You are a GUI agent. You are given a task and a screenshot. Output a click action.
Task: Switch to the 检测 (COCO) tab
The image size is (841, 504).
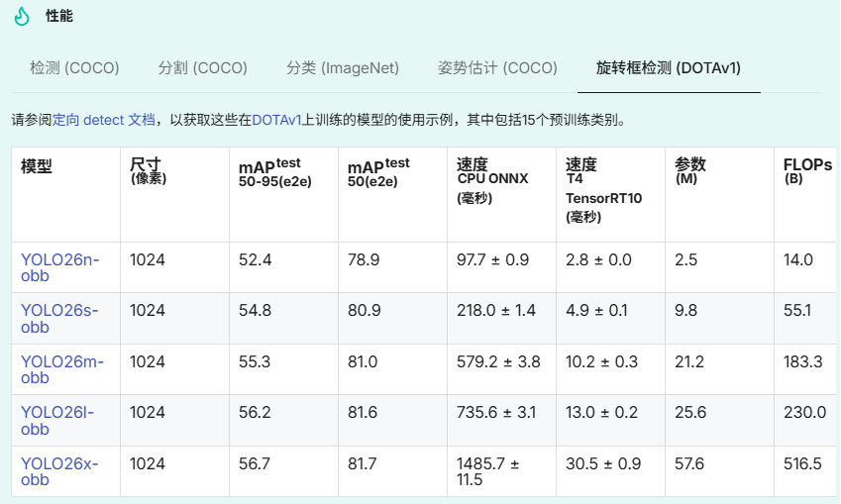point(74,68)
